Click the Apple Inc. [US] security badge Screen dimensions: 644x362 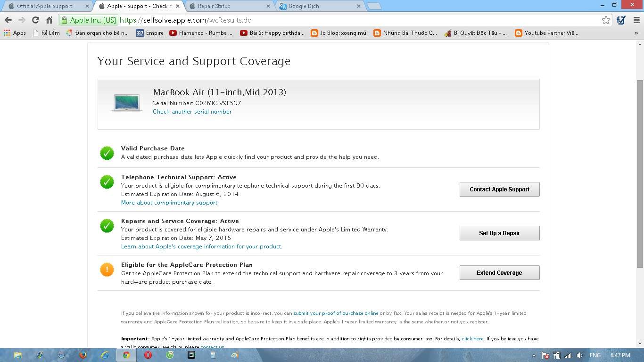click(89, 20)
